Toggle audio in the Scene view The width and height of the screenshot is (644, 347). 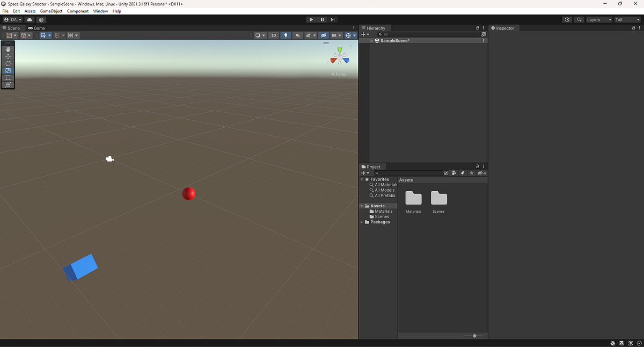pos(297,35)
